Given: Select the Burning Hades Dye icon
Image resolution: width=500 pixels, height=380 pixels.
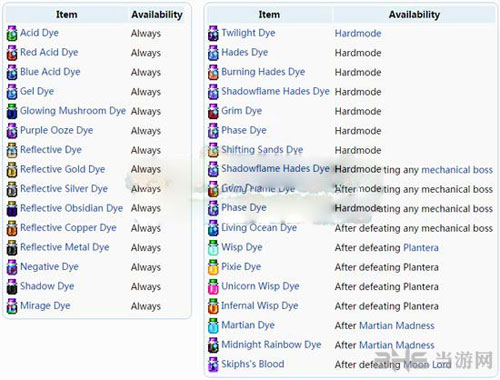Looking at the screenshot, I should point(213,72).
